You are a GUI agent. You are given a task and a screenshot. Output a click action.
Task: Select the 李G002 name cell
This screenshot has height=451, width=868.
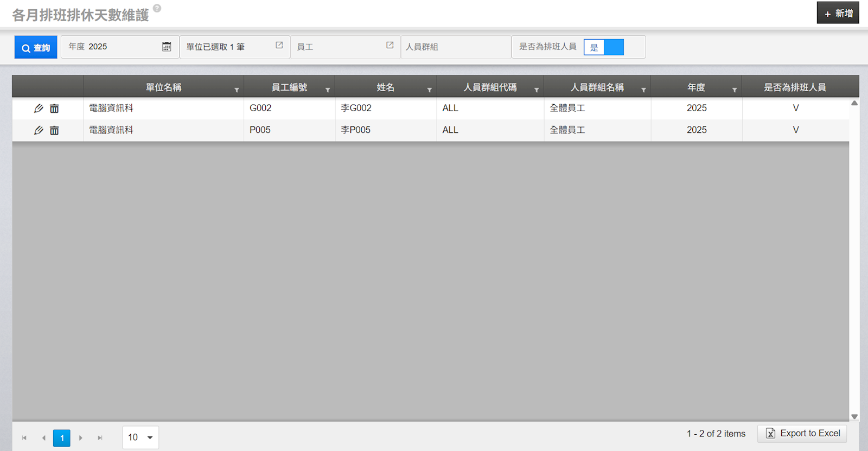386,108
